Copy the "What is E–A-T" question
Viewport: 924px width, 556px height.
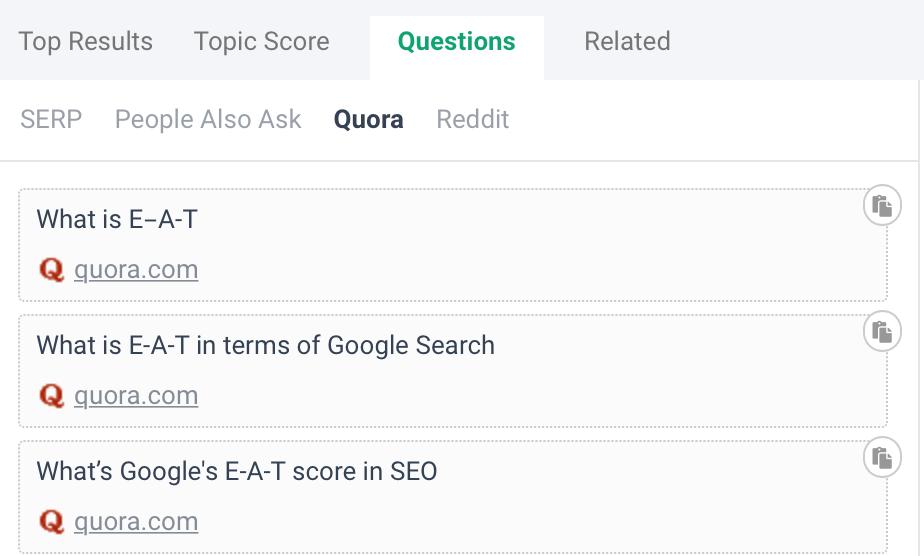pos(881,206)
